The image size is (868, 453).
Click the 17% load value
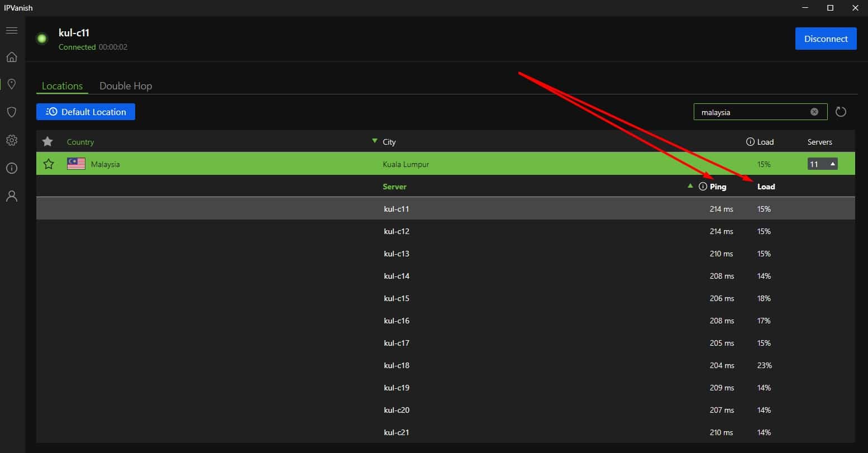[x=764, y=321]
